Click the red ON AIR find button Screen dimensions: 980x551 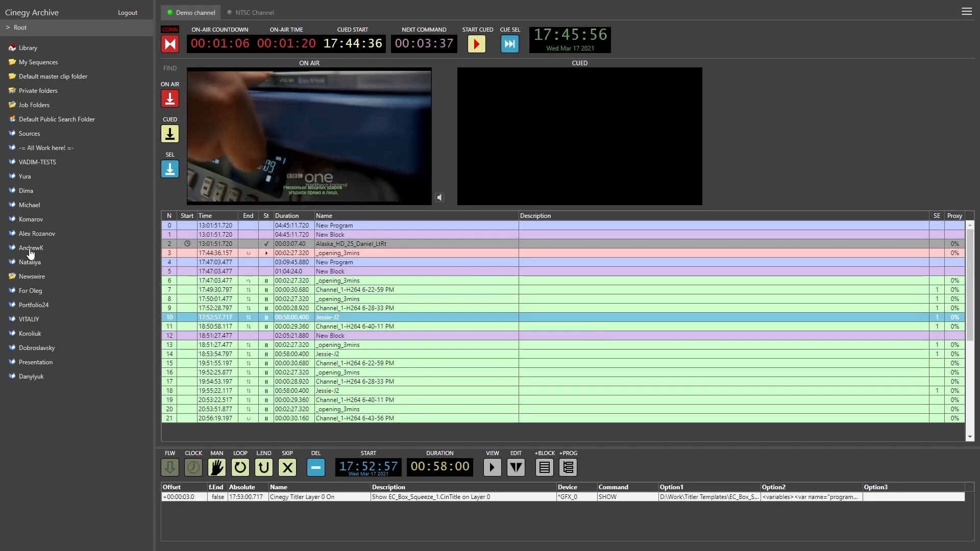pos(170,98)
